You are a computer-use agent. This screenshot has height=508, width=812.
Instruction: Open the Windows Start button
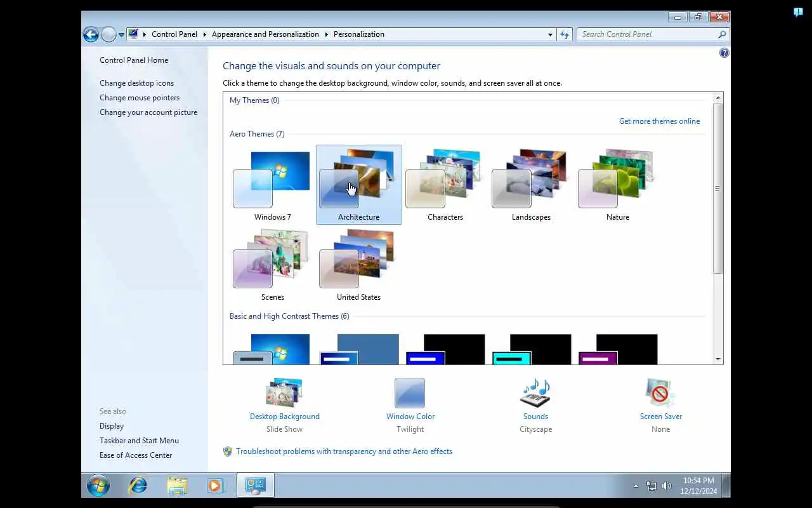[x=98, y=486]
